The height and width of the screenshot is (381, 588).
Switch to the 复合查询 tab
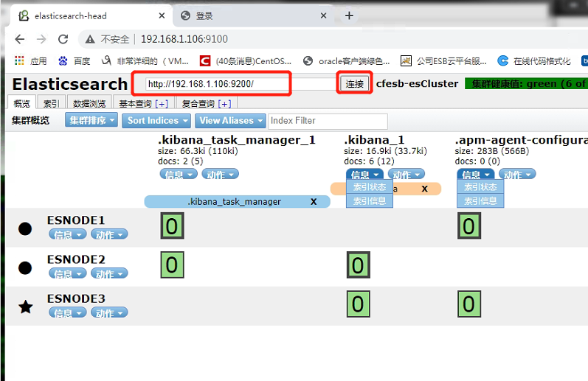click(x=198, y=104)
